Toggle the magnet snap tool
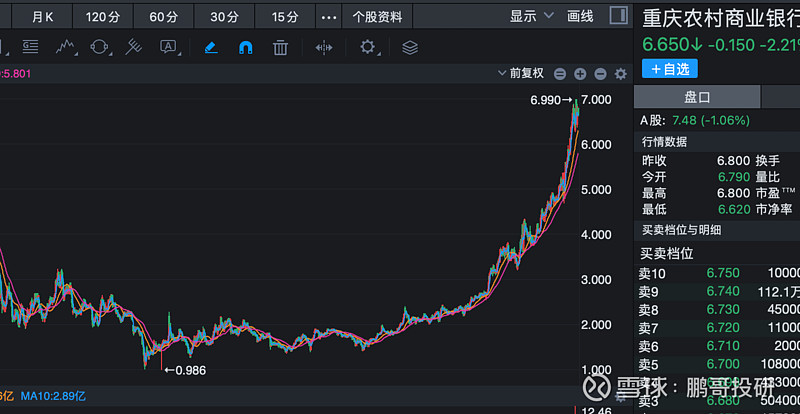Image resolution: width=800 pixels, height=414 pixels. [245, 48]
